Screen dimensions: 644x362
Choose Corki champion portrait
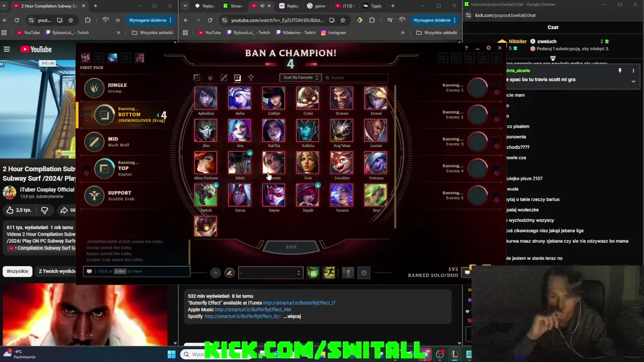click(x=307, y=98)
